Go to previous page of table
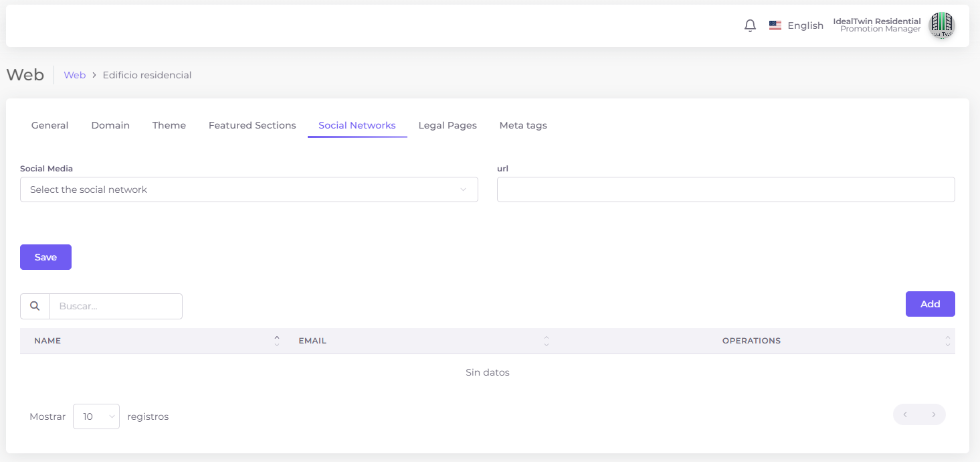980x462 pixels. (x=906, y=414)
